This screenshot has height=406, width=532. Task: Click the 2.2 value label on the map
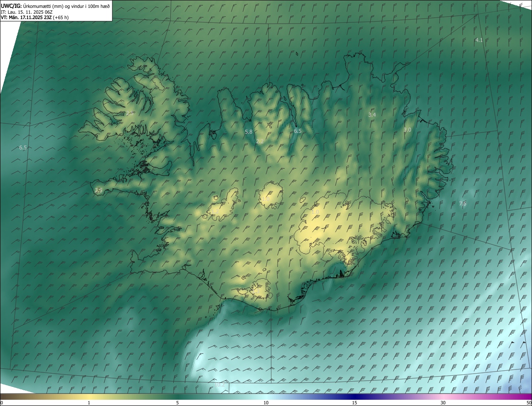click(260, 142)
